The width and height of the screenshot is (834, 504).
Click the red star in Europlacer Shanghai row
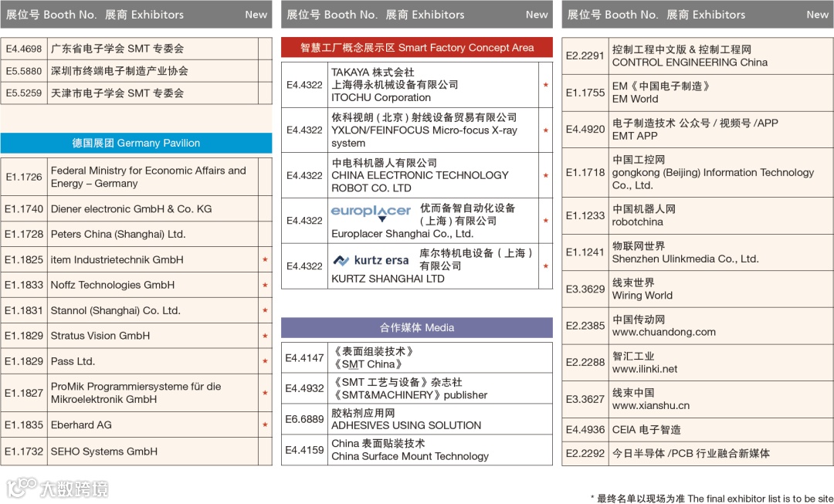[546, 221]
